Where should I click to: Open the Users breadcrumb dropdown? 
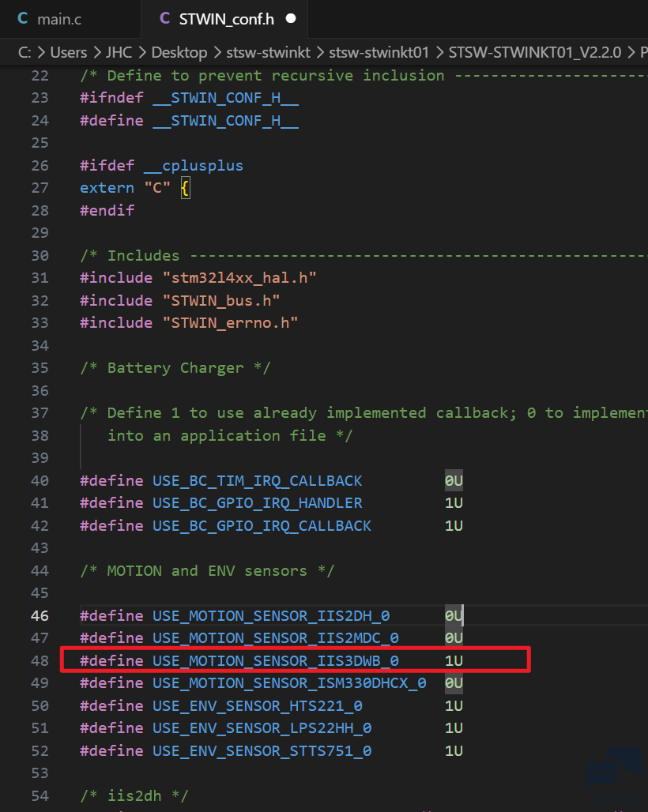[69, 52]
